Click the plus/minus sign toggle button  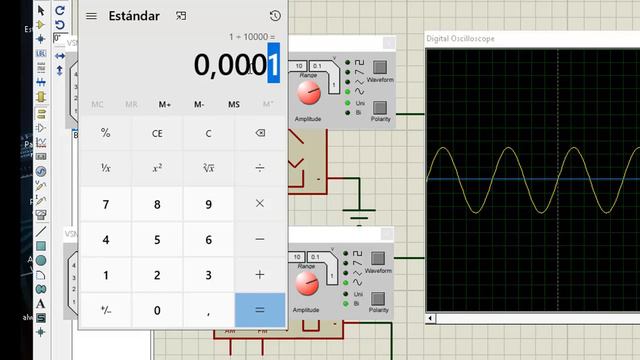point(106,310)
